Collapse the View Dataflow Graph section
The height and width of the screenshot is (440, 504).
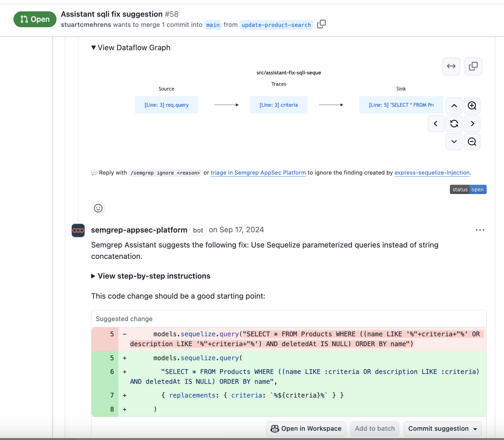(x=131, y=48)
